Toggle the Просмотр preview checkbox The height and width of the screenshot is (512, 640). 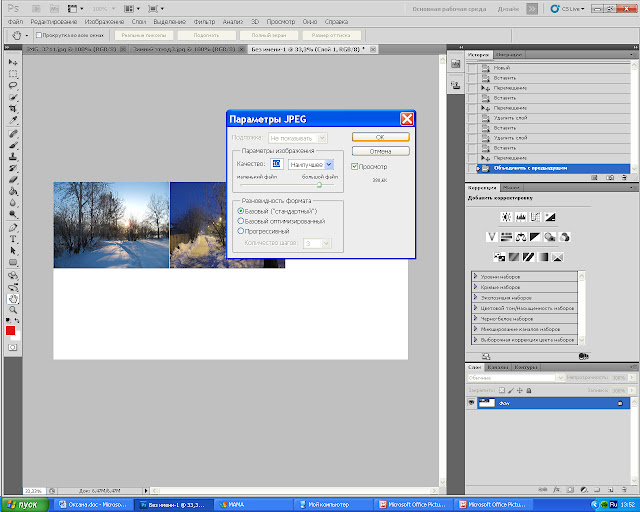tap(355, 167)
